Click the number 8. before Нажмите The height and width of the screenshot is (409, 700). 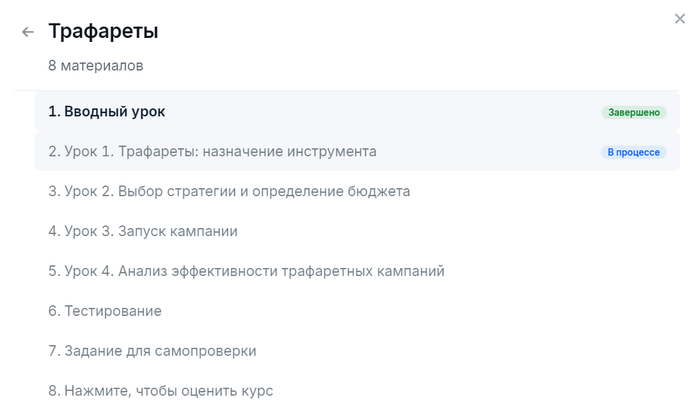54,391
